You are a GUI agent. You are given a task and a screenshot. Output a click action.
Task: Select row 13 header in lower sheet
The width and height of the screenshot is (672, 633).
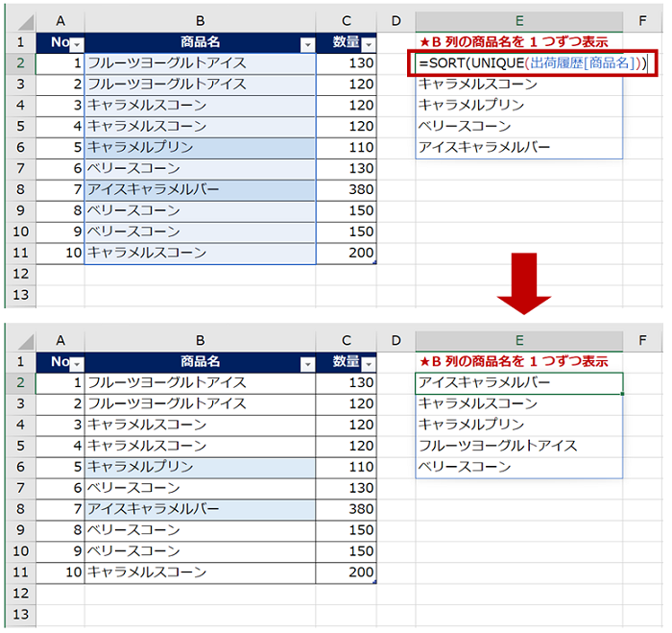tap(19, 614)
